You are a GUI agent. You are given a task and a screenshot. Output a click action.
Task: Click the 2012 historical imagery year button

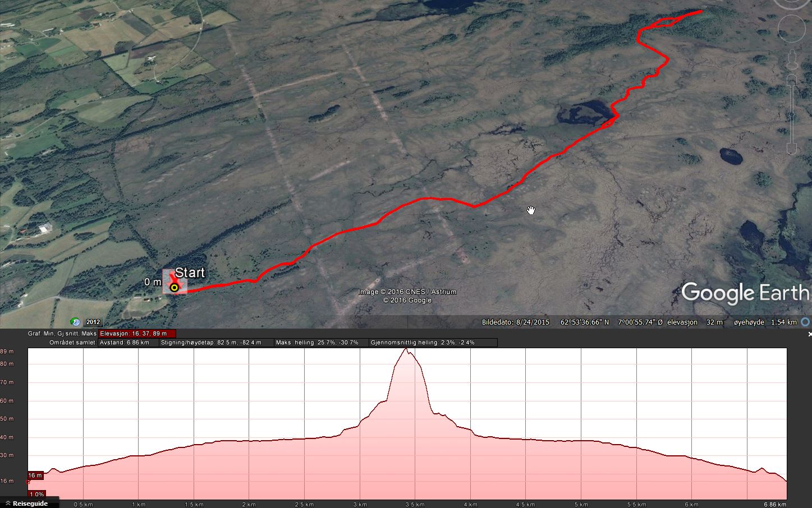click(x=93, y=322)
